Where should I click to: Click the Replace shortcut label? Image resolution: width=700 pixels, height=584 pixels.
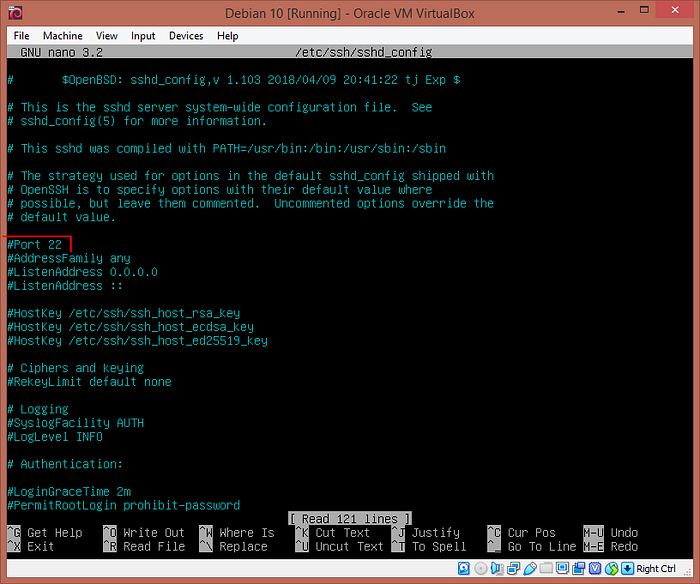pyautogui.click(x=243, y=546)
